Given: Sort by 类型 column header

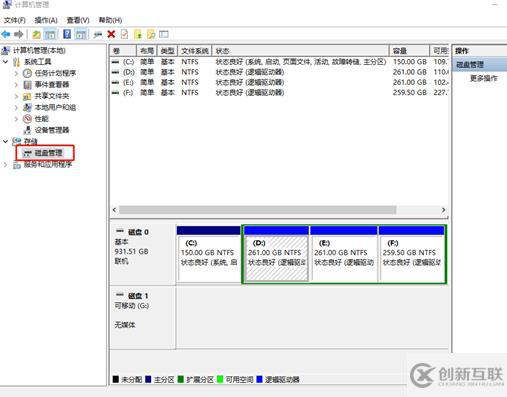Looking at the screenshot, I should pyautogui.click(x=168, y=51).
